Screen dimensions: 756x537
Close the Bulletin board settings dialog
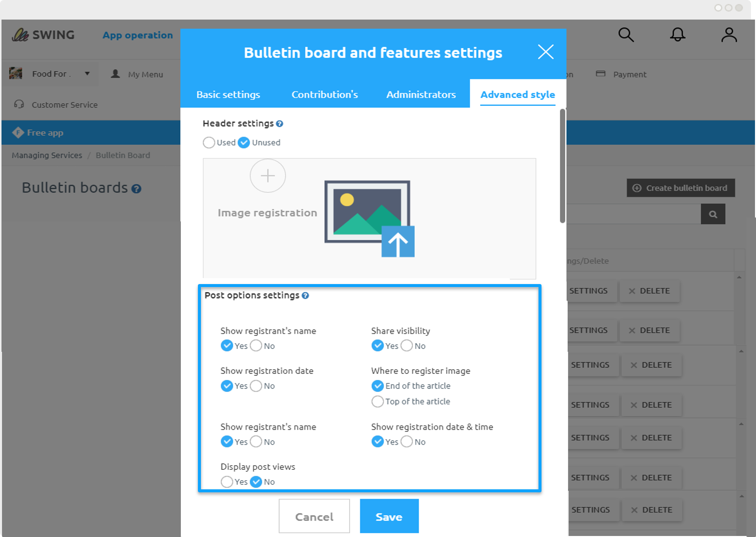546,52
